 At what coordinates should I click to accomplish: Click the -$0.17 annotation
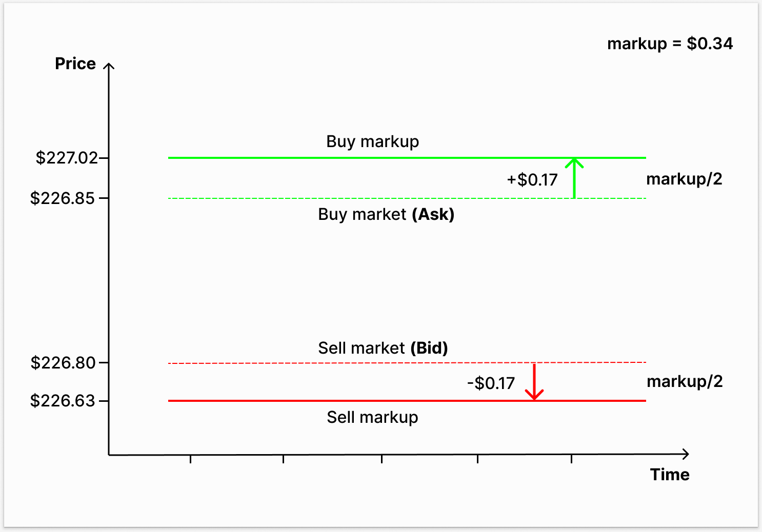point(491,383)
